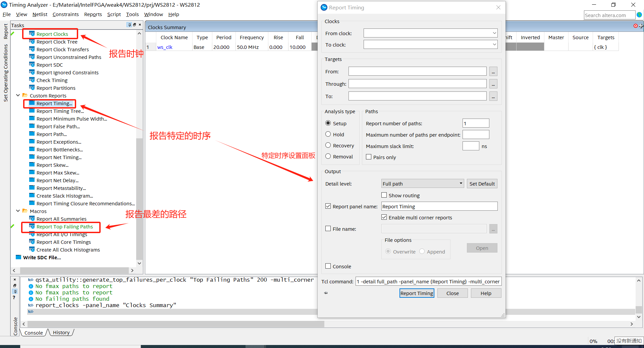The width and height of the screenshot is (644, 348).
Task: Click the Report Top Failing Paths task
Action: (x=64, y=227)
